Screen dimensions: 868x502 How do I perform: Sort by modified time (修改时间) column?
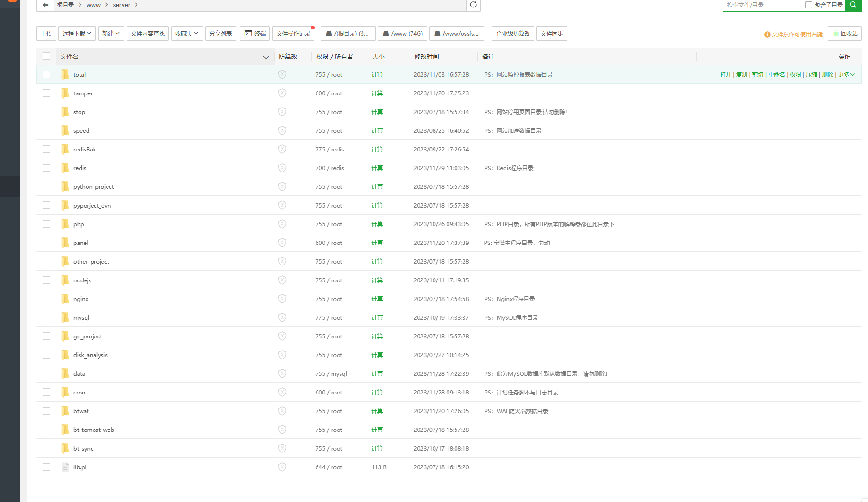coord(427,57)
